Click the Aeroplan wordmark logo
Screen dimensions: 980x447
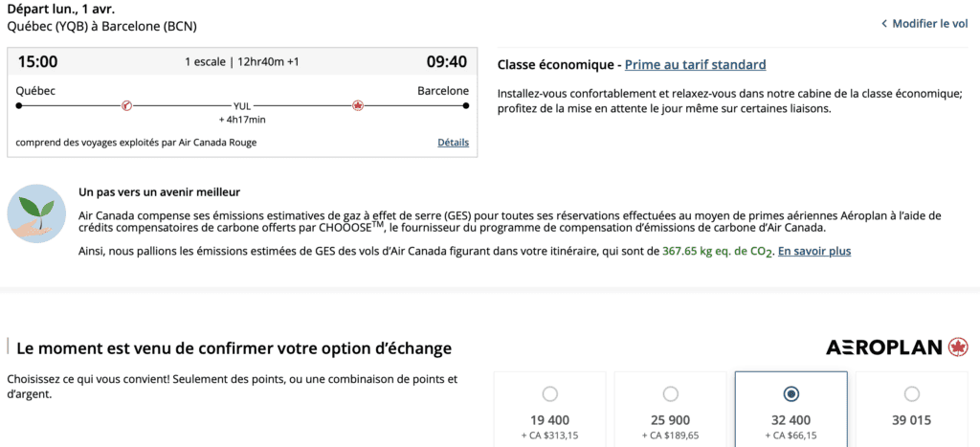[x=885, y=346]
